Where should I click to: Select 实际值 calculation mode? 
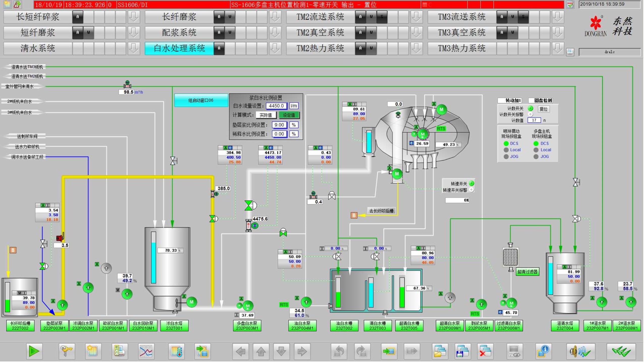266,115
